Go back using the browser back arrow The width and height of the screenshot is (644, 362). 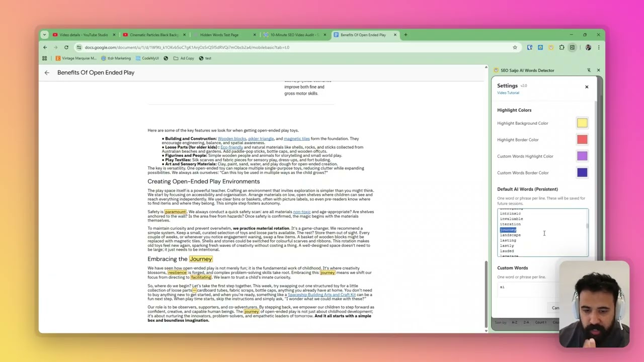point(45,47)
